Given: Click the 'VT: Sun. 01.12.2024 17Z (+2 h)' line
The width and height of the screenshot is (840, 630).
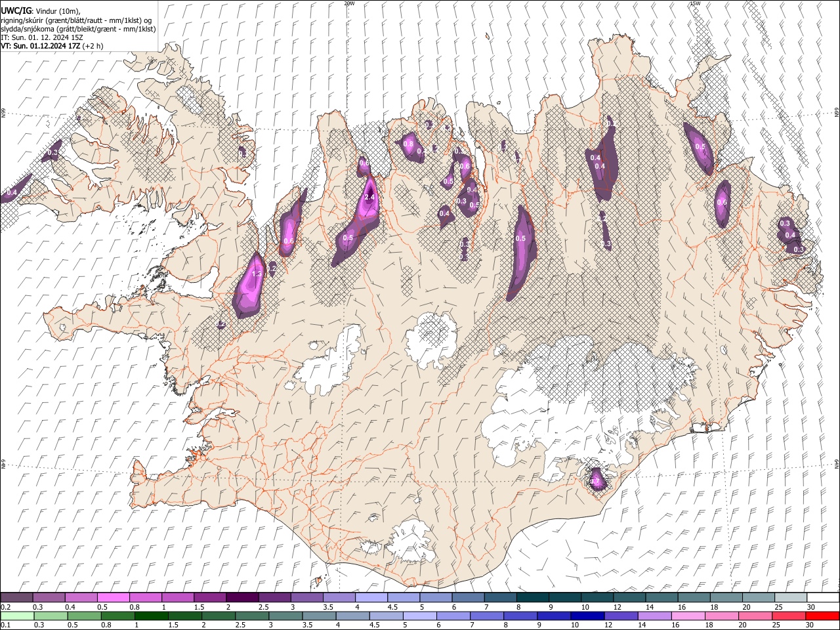Looking at the screenshot, I should coord(52,46).
